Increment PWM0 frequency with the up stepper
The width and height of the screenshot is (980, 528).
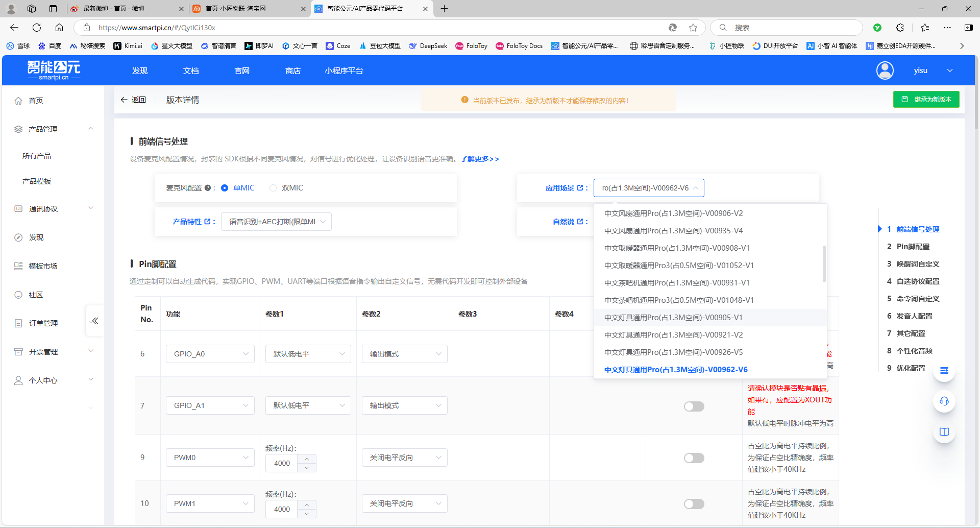(307, 459)
